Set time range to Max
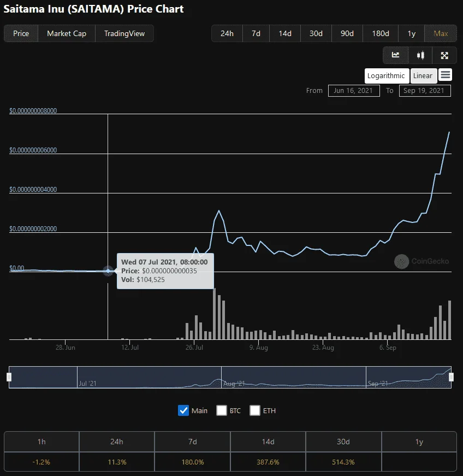 pyautogui.click(x=441, y=33)
